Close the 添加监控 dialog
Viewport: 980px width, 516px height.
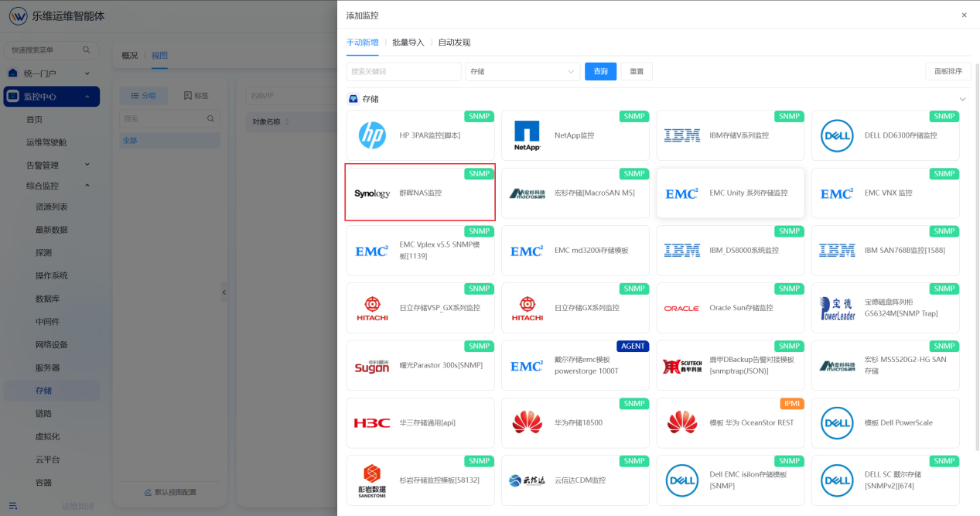tap(964, 15)
